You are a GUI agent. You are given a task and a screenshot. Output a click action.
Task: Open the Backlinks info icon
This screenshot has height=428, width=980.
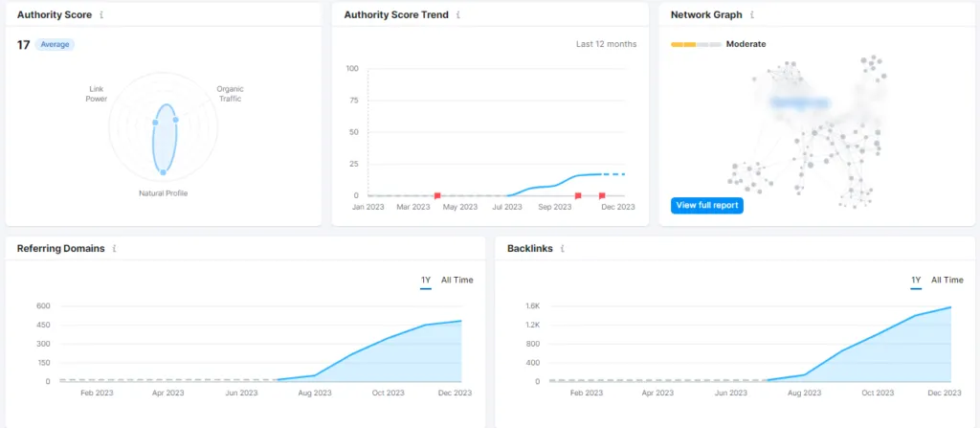(563, 248)
